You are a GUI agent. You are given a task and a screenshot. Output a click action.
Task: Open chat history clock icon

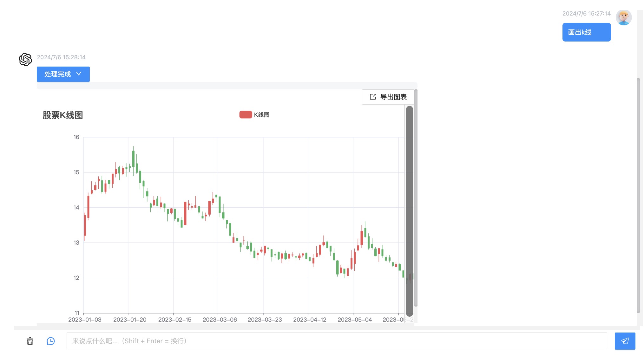pos(51,341)
